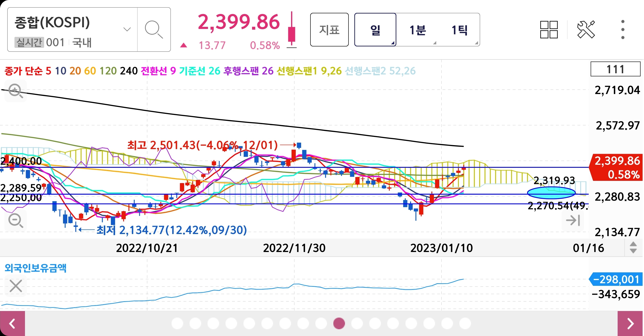Expand the 1틱 tick interval dropdown
Viewport: 644px width, 336px height.
click(460, 30)
